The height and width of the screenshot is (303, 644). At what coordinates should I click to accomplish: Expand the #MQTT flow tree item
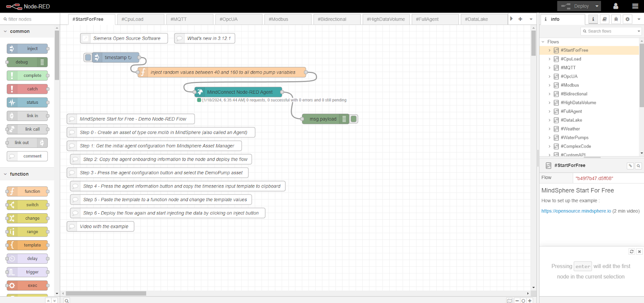tap(549, 68)
